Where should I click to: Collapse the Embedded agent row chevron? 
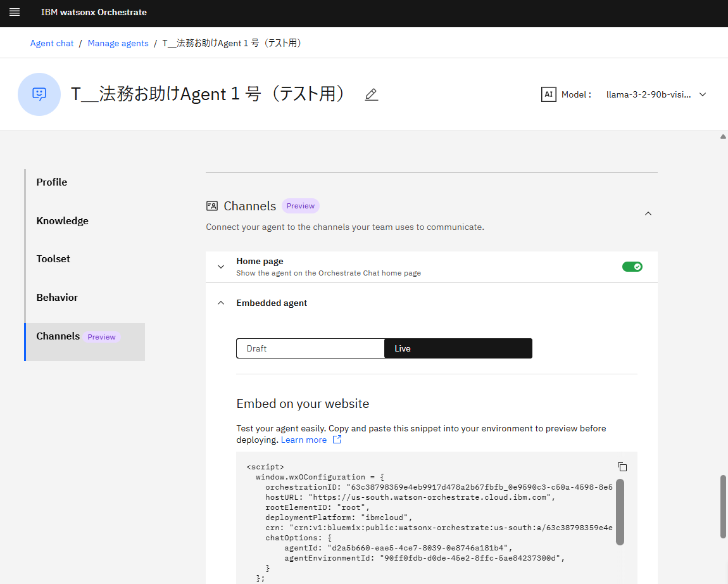pyautogui.click(x=221, y=303)
